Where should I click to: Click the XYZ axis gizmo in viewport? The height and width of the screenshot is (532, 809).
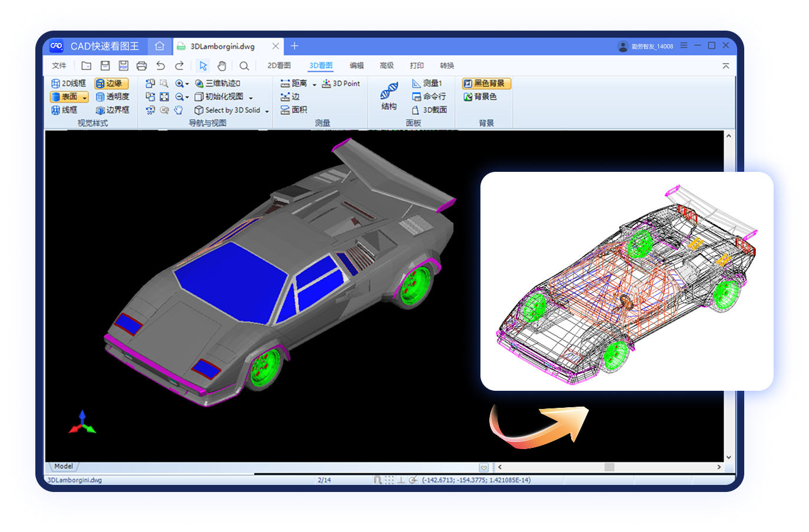82,423
